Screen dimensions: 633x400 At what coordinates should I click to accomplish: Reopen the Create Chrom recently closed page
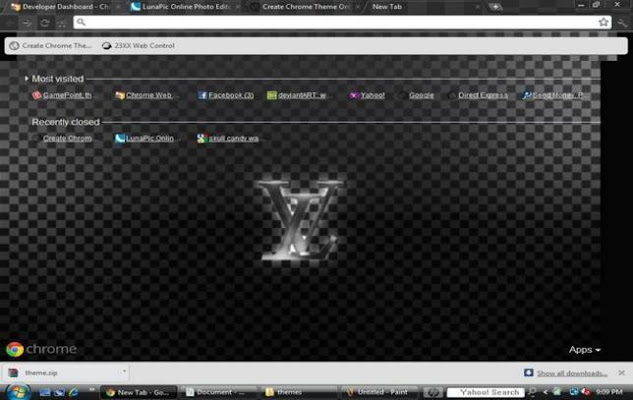[67, 138]
